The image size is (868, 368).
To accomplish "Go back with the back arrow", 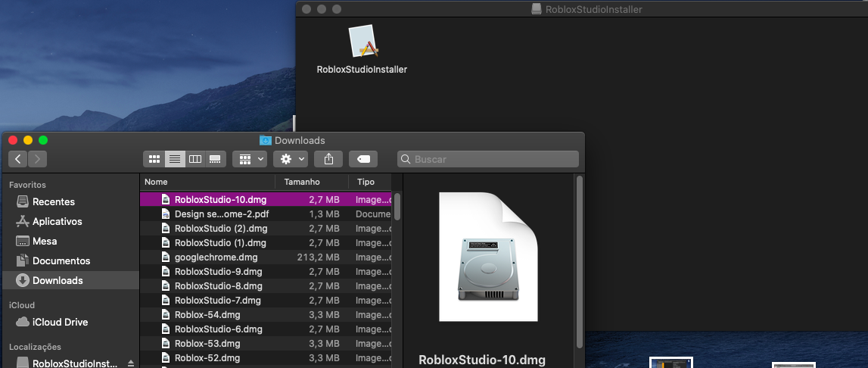I will tap(18, 159).
